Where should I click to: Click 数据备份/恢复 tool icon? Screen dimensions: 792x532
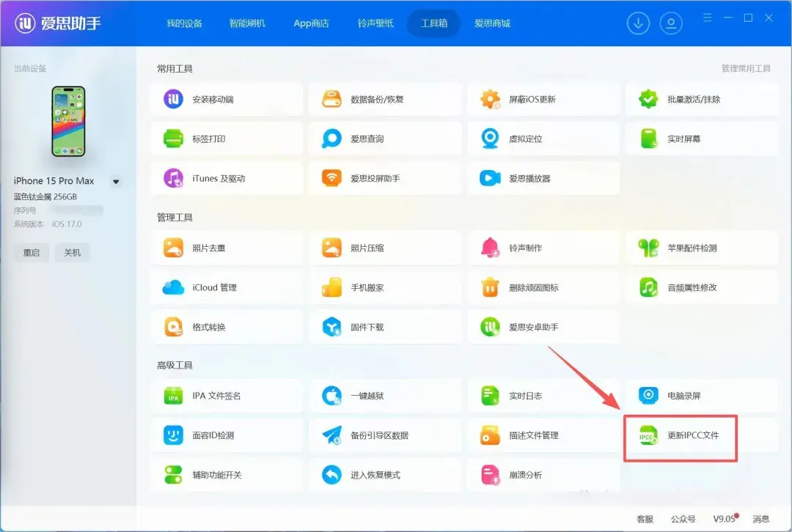(332, 99)
